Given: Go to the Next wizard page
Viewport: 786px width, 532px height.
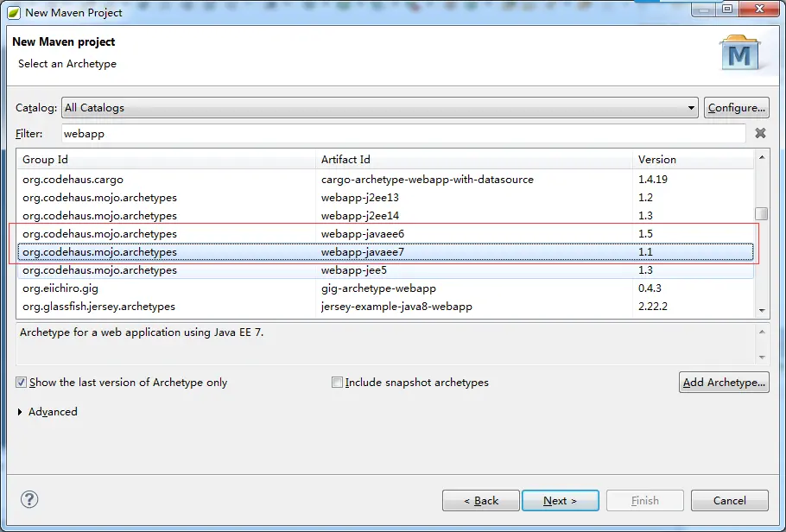Looking at the screenshot, I should (561, 500).
